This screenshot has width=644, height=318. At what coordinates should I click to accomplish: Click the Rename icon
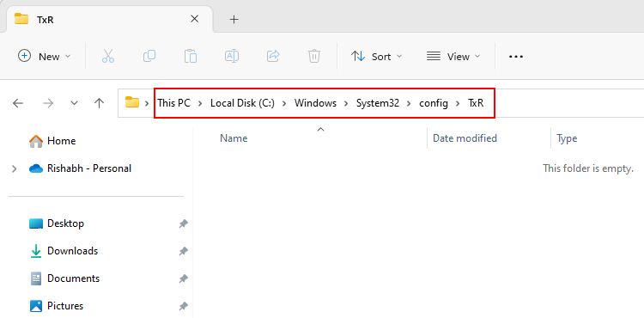pyautogui.click(x=232, y=56)
